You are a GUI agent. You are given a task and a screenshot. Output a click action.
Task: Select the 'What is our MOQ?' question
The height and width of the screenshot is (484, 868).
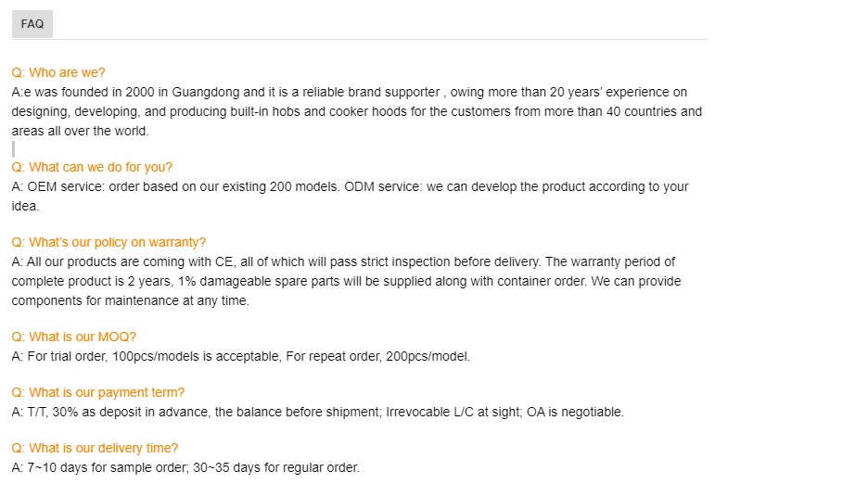pos(76,337)
